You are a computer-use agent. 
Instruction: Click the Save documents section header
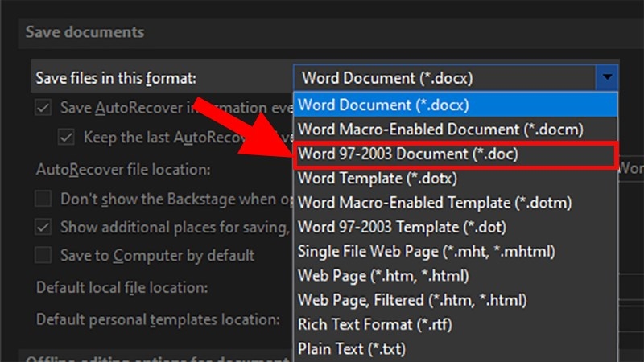pyautogui.click(x=85, y=32)
